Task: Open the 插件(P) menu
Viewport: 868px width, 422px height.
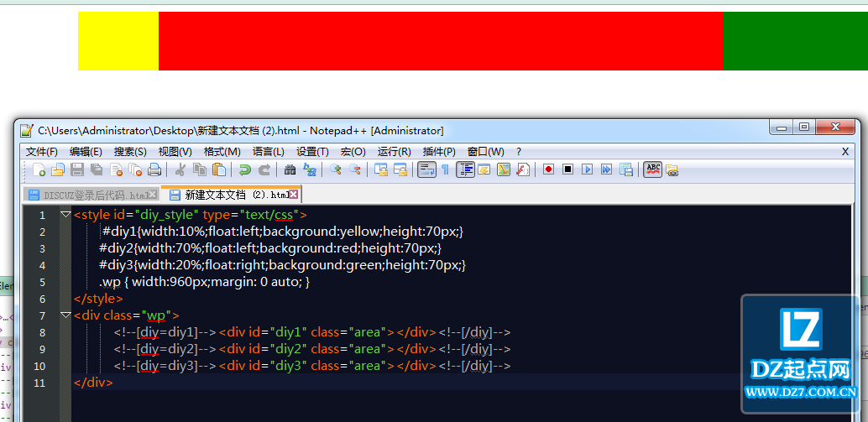Action: 439,152
